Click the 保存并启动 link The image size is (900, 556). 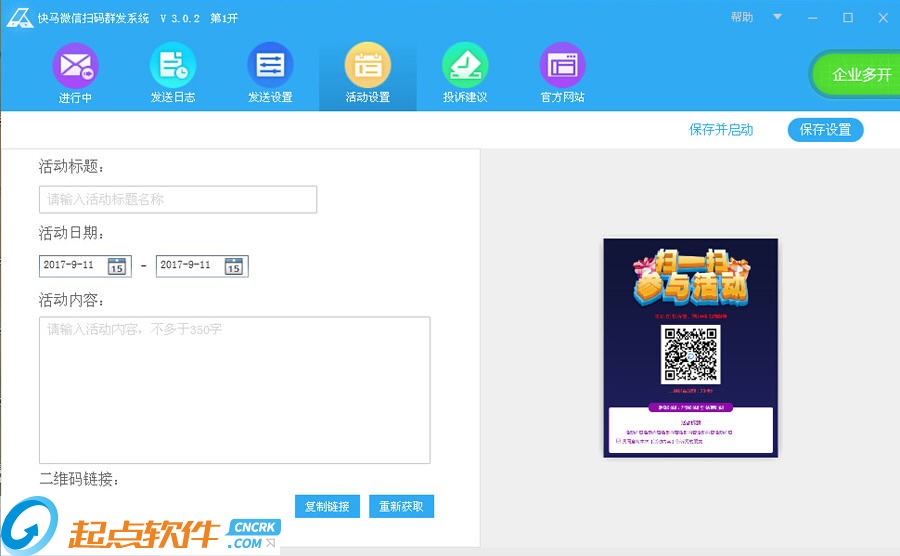[x=721, y=130]
